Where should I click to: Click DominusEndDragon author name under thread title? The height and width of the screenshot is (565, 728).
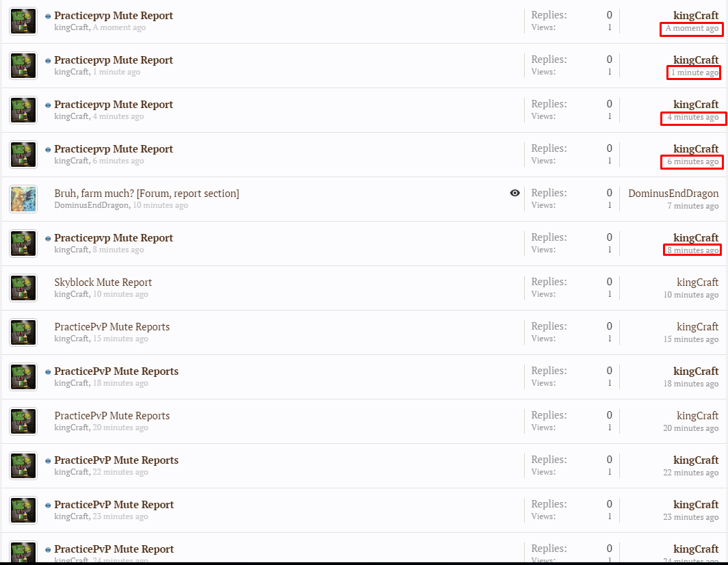91,205
